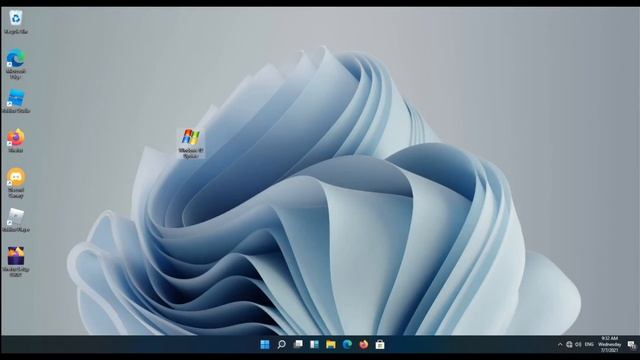
Task: Open Task View on the taskbar
Action: click(298, 344)
